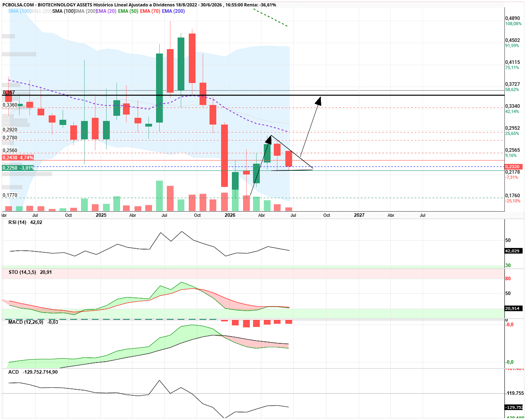Click the green 30 level on the RSI scale
The width and height of the screenshot is (526, 420).
click(x=508, y=265)
